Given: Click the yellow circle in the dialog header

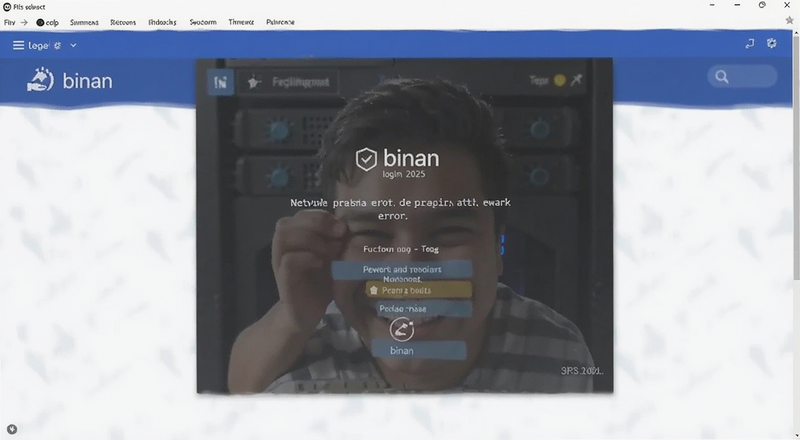Looking at the screenshot, I should 560,80.
